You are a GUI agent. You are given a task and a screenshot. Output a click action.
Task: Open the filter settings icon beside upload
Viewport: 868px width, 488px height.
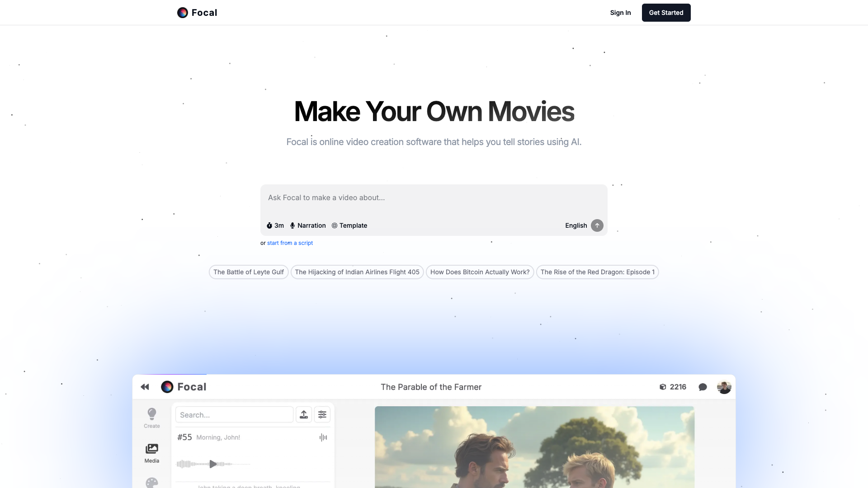tap(322, 414)
